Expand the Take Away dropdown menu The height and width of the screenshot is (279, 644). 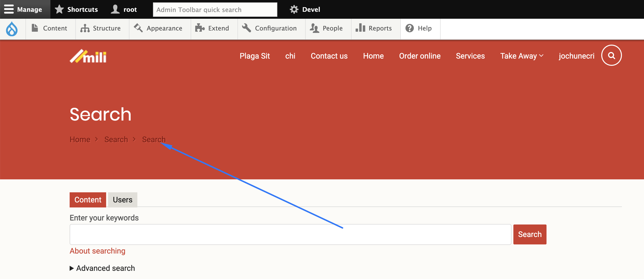[522, 56]
